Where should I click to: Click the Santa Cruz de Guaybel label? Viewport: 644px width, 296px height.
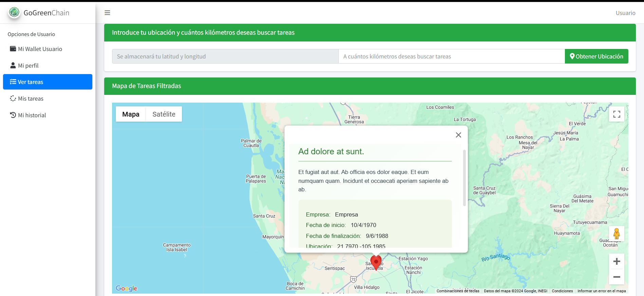[x=484, y=190]
